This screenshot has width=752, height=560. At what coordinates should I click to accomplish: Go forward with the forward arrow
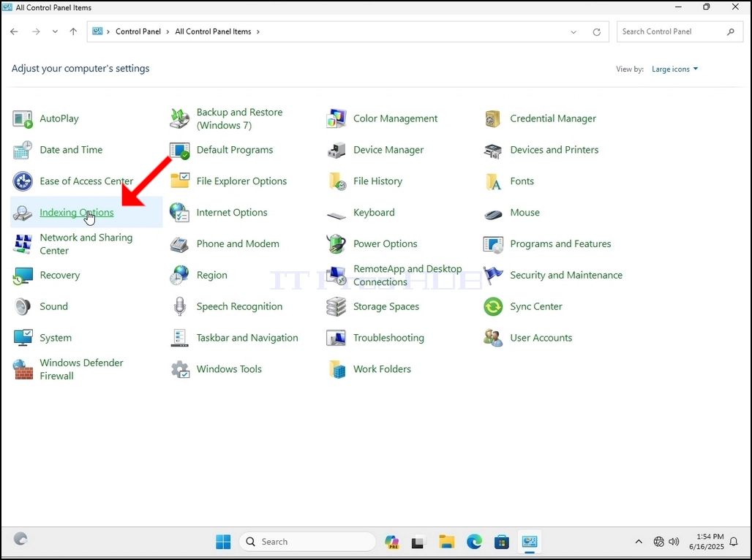(36, 31)
